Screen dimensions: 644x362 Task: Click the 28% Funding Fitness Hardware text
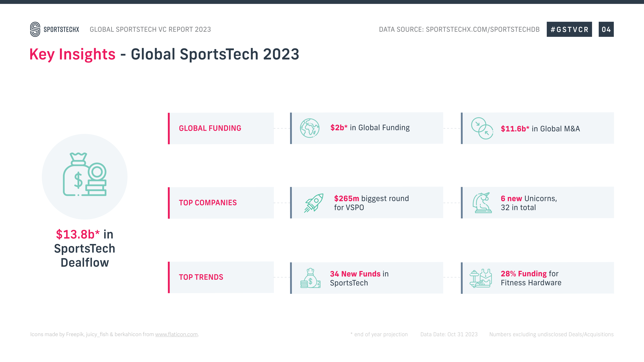coord(531,278)
